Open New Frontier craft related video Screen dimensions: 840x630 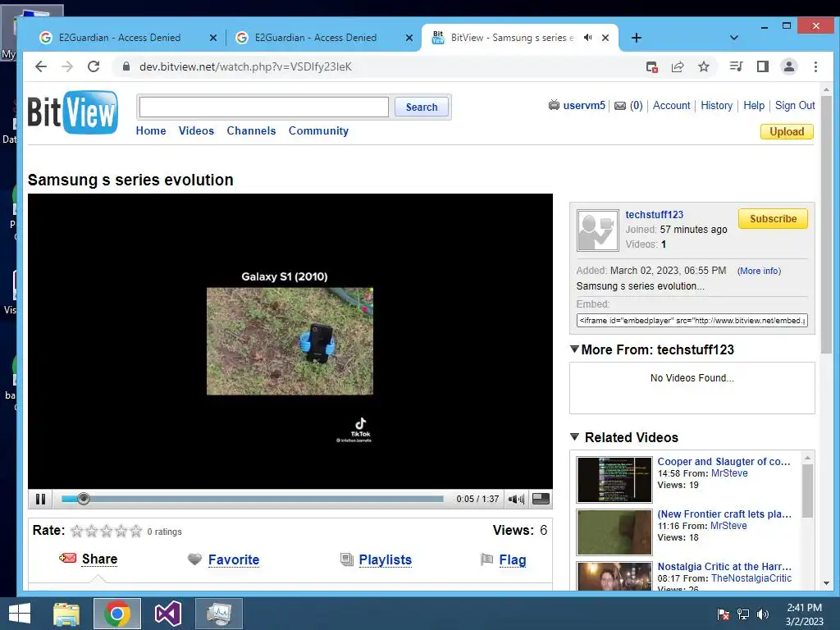[x=724, y=514]
